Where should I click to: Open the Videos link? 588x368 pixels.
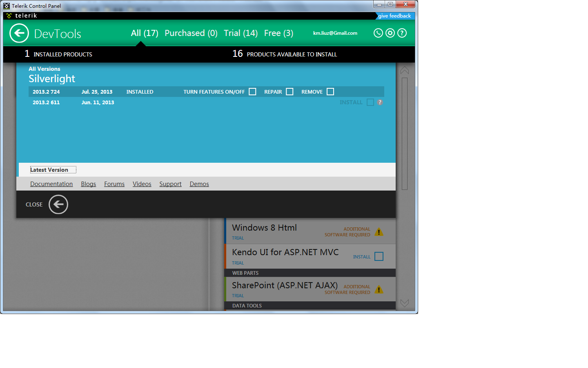pyautogui.click(x=142, y=184)
